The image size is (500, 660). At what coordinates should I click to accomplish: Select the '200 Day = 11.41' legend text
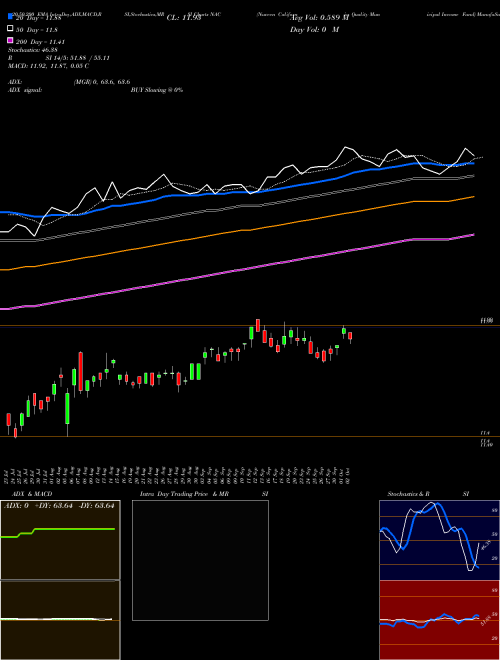pyautogui.click(x=40, y=42)
